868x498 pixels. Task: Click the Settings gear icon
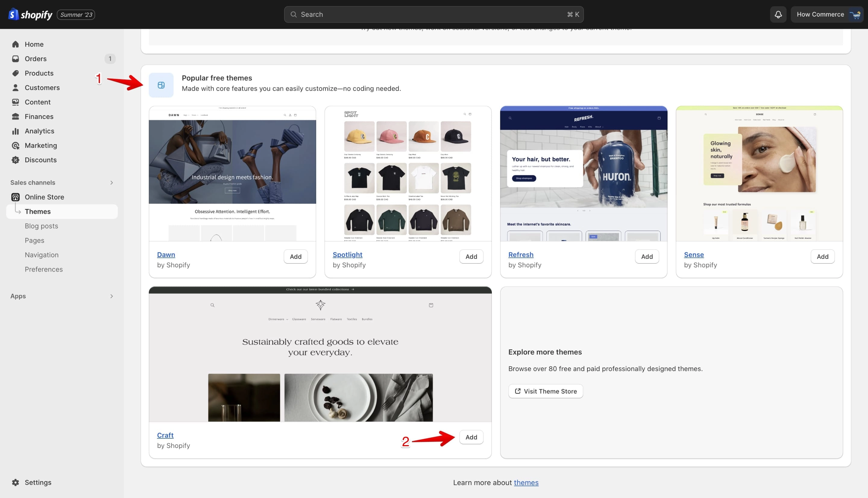point(15,482)
